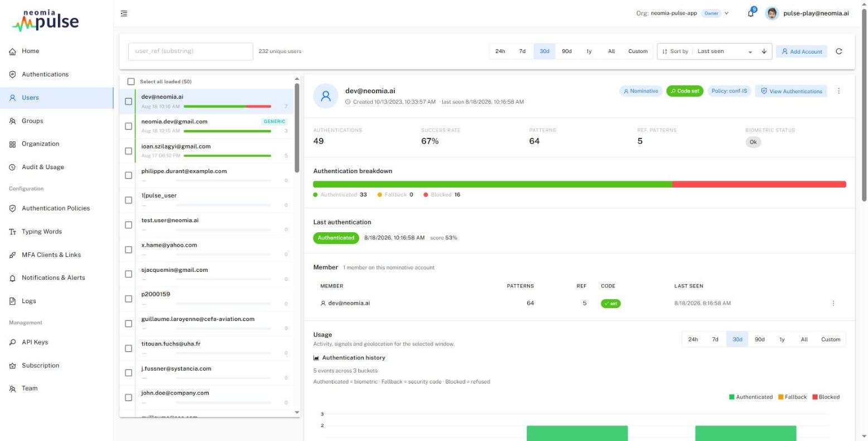Image resolution: width=868 pixels, height=441 pixels.
Task: Click the MFA Clients & Links icon
Action: (x=12, y=255)
